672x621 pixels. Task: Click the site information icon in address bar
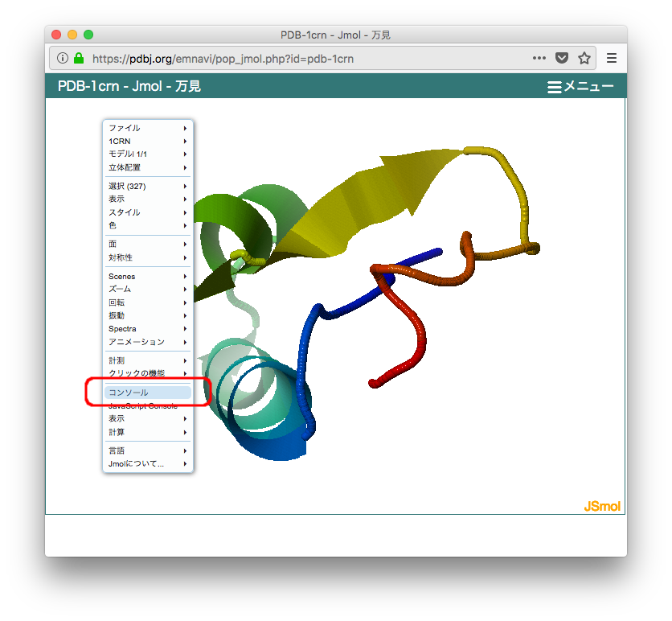(64, 59)
